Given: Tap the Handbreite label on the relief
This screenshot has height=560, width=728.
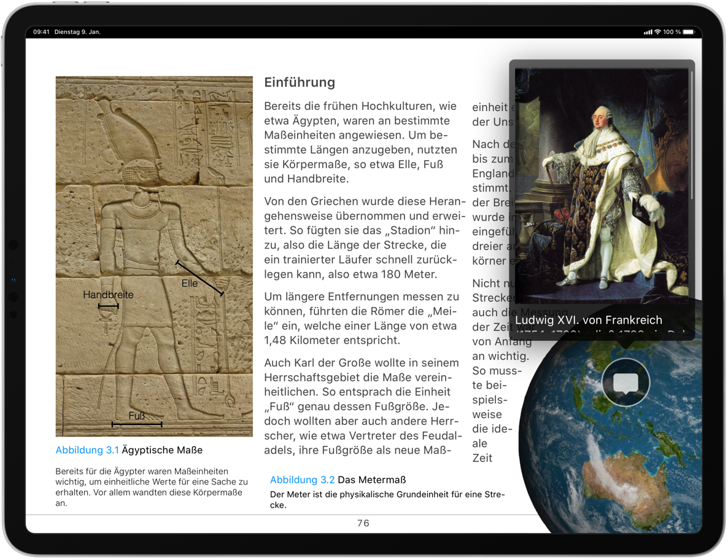Looking at the screenshot, I should [x=108, y=294].
